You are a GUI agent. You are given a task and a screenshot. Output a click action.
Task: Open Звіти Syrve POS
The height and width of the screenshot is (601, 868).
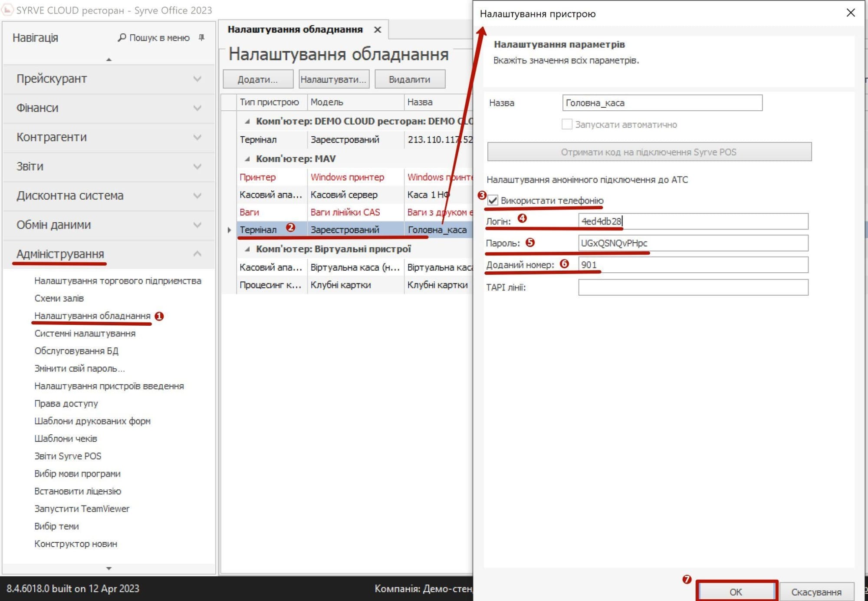coord(68,456)
